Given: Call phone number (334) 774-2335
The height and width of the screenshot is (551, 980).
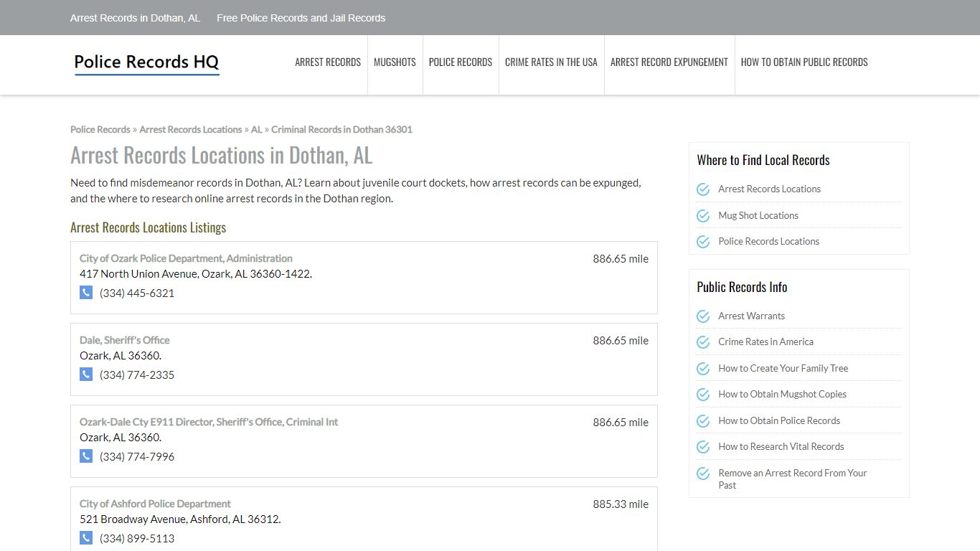Looking at the screenshot, I should click(x=137, y=375).
